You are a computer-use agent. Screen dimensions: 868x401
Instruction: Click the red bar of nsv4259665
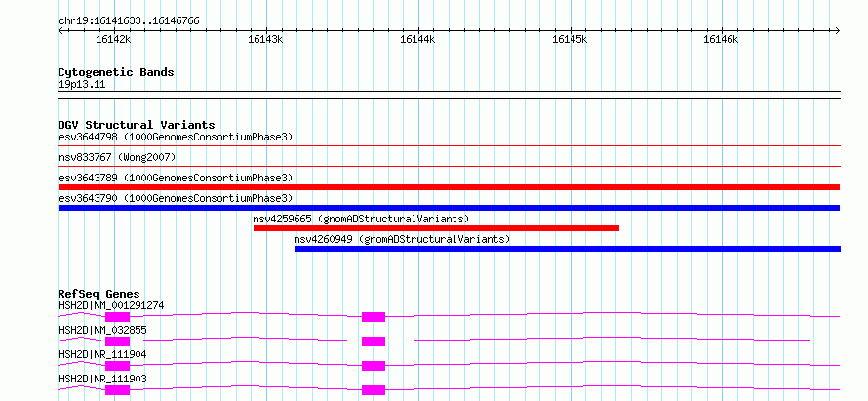(x=436, y=228)
